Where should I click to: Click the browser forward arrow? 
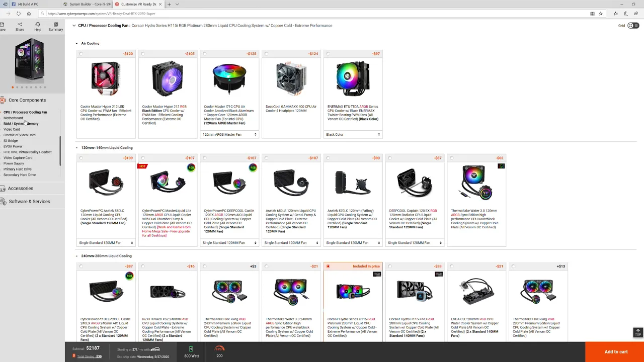8,14
